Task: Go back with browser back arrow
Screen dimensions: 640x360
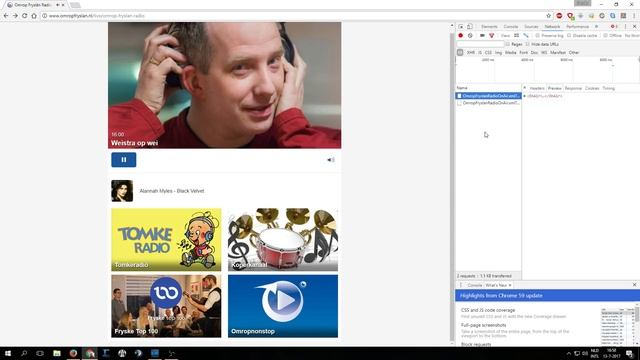Action: click(6, 16)
